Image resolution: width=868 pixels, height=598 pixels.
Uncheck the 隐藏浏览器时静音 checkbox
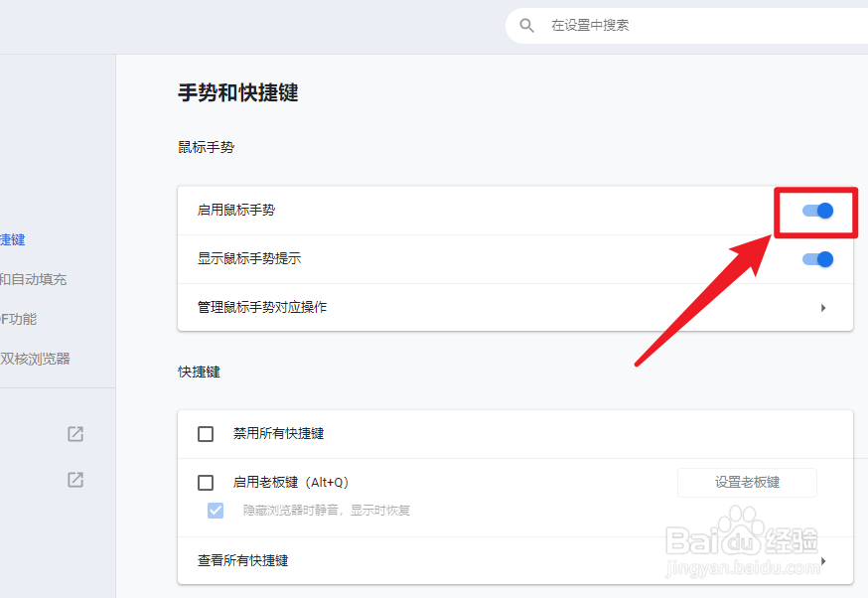[216, 511]
